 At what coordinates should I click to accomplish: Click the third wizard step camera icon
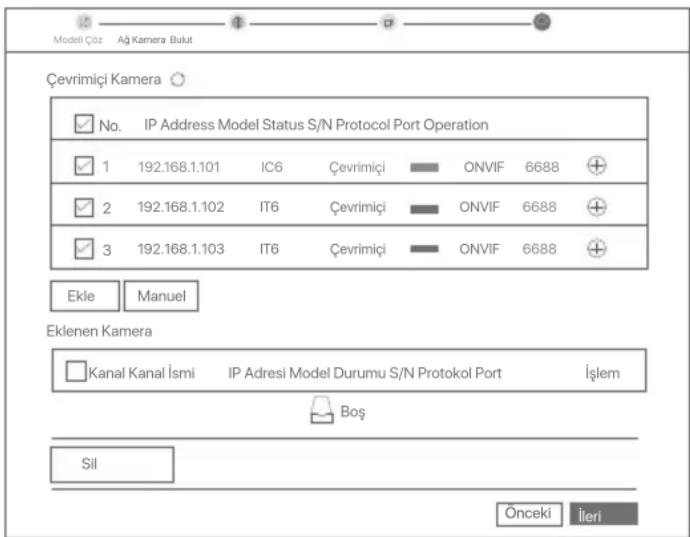coord(388,22)
